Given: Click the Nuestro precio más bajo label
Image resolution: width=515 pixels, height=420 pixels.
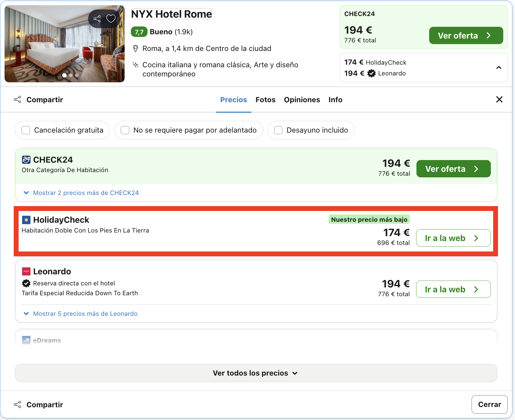Looking at the screenshot, I should 369,219.
